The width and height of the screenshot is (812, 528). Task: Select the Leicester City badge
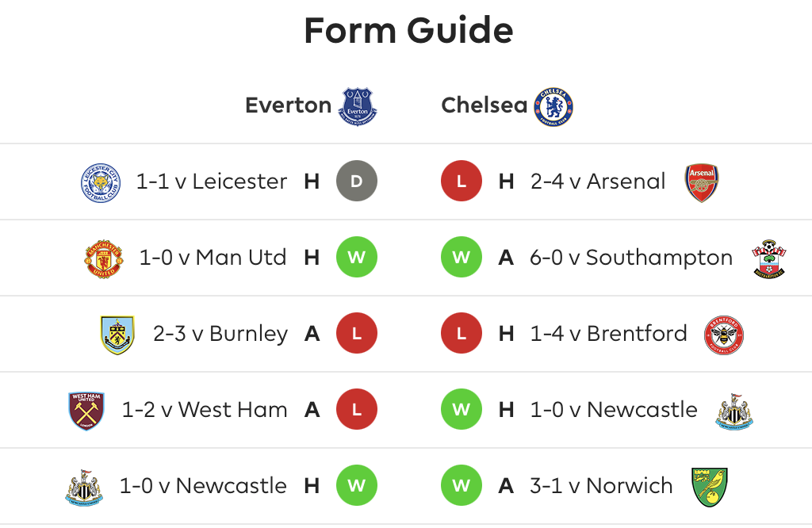[x=101, y=182]
